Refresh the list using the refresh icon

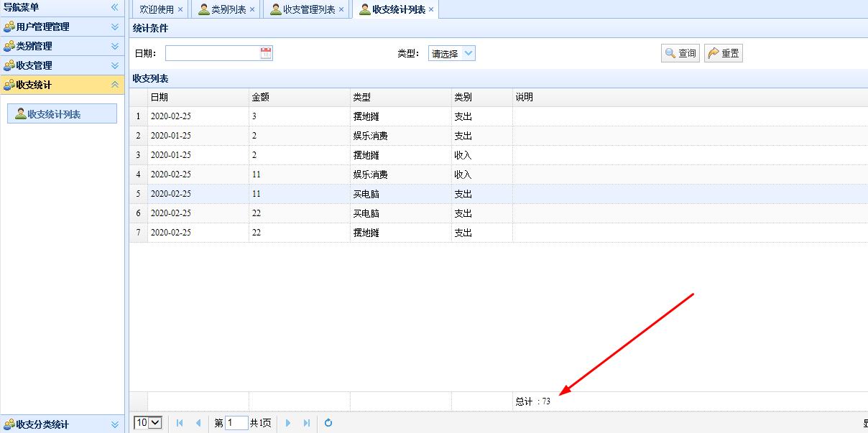click(328, 423)
